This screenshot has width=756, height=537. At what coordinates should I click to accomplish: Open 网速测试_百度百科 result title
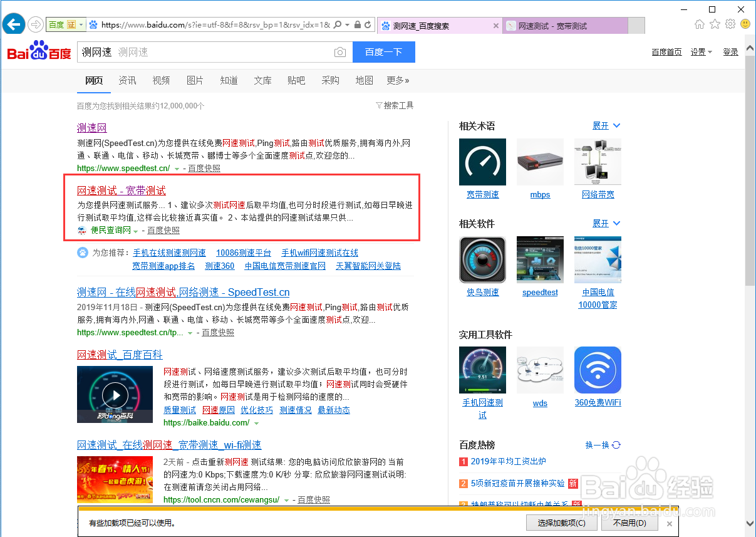coord(120,355)
